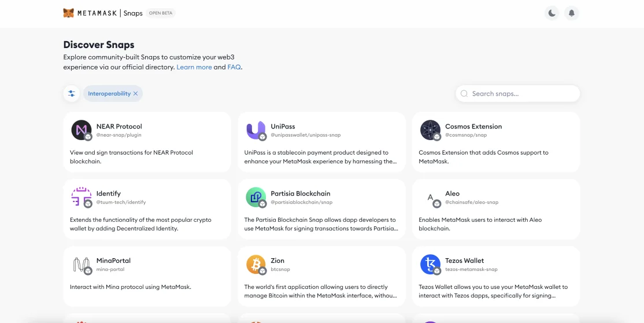Open the Zion snap title

point(277,260)
